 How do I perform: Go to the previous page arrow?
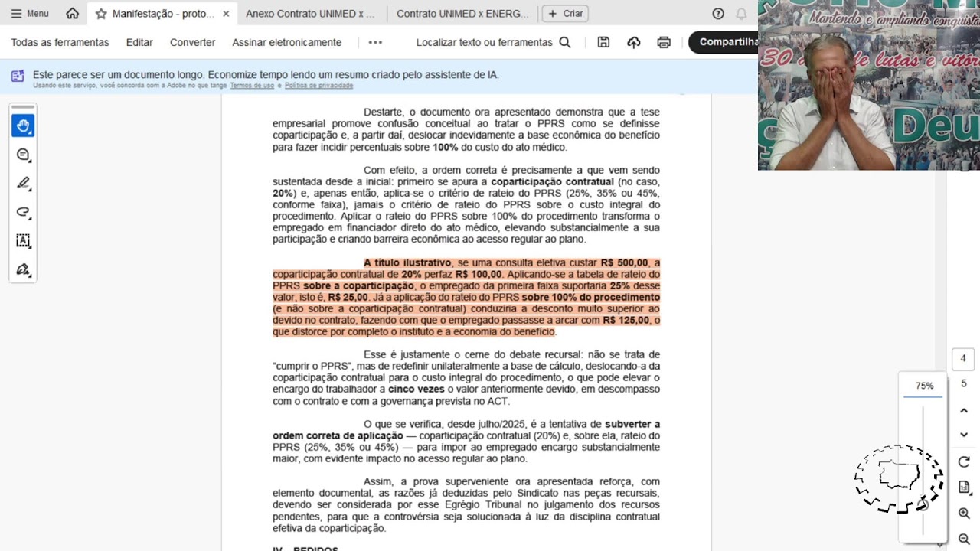click(964, 411)
